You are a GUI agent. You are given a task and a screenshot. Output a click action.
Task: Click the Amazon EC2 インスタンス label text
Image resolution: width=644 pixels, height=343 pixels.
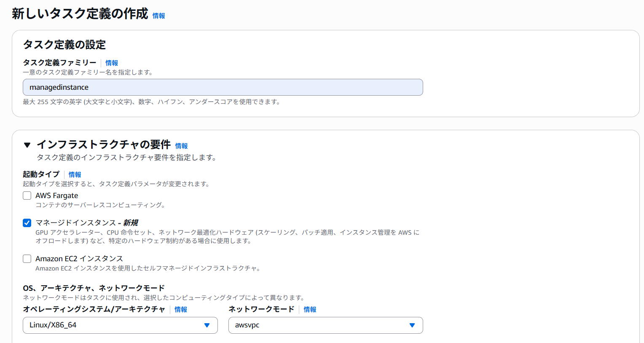(79, 259)
